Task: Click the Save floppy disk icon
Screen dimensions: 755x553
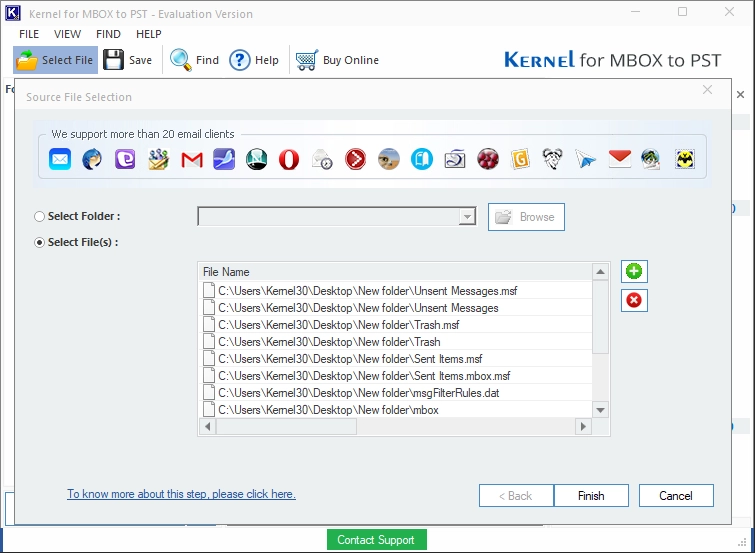Action: [x=114, y=60]
